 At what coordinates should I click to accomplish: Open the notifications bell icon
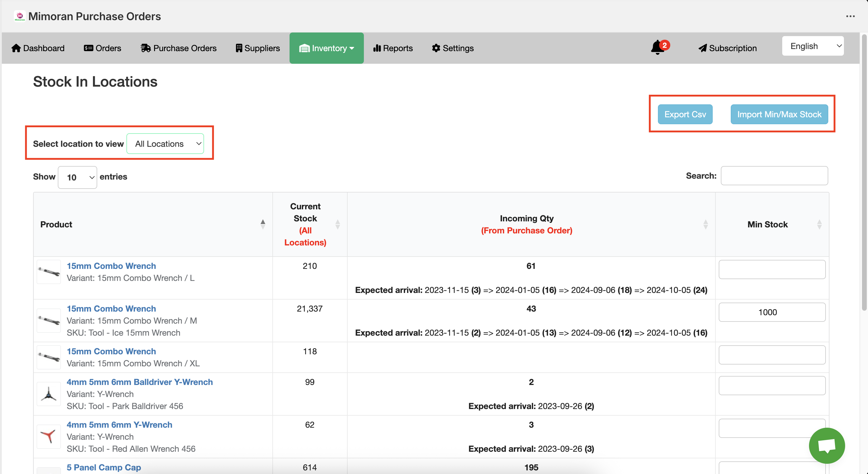[x=657, y=48]
